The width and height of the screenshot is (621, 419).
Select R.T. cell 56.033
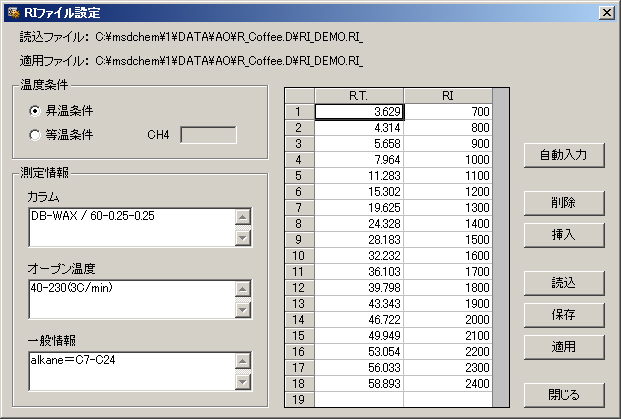pyautogui.click(x=359, y=368)
